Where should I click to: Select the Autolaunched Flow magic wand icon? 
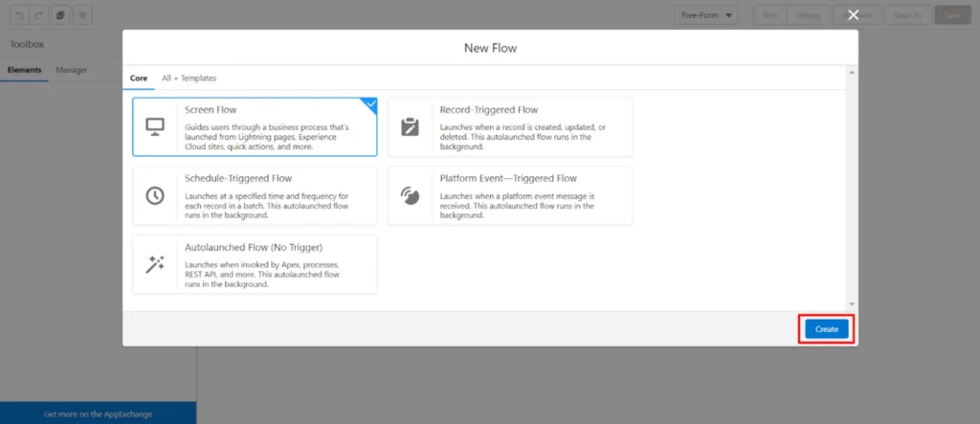pos(154,264)
